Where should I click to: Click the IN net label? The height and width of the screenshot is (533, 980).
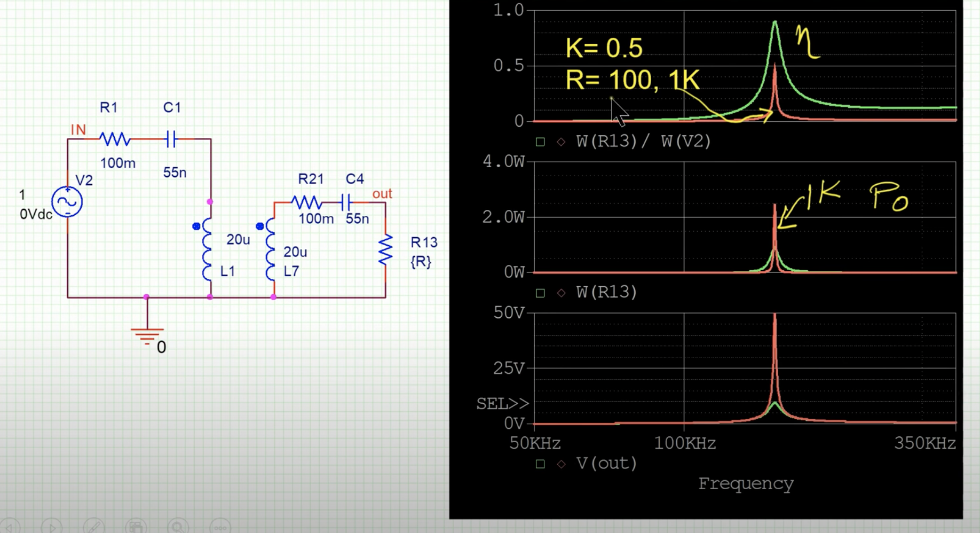coord(78,130)
